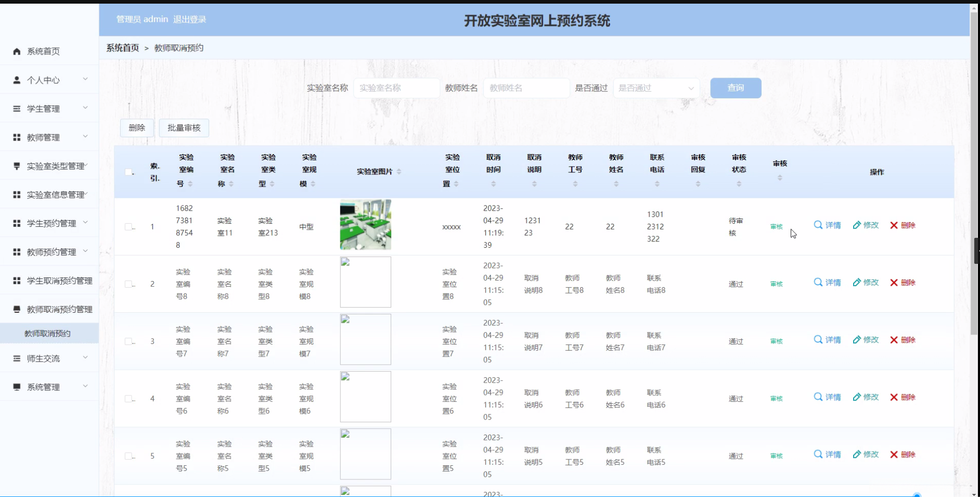
Task: Click the list icon beside 师生交流
Action: pos(17,358)
